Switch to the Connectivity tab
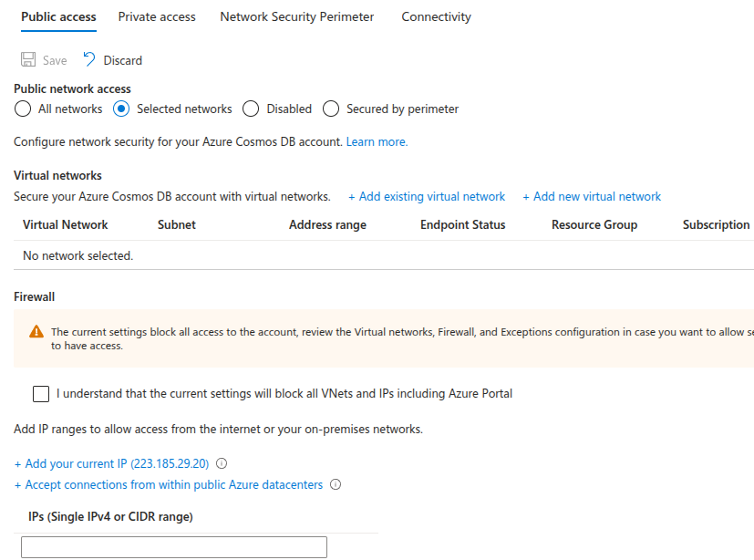The height and width of the screenshot is (560, 754). pos(435,16)
